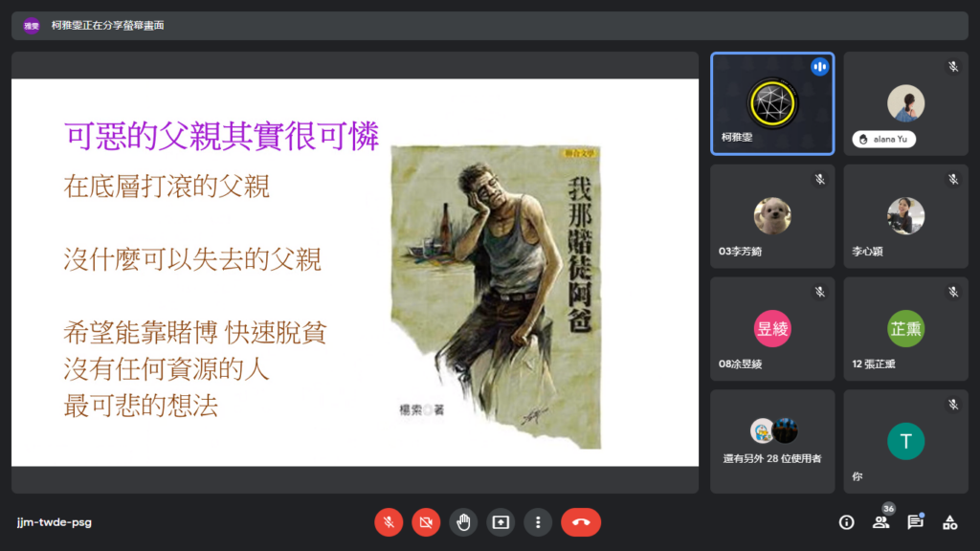980x551 pixels.
Task: Click the 芷熏 green avatar circle
Action: 905,329
